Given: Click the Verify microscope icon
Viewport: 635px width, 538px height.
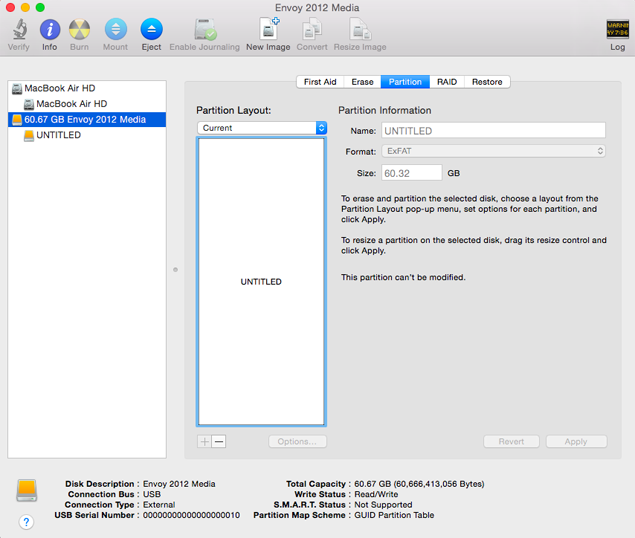Looking at the screenshot, I should pyautogui.click(x=19, y=30).
